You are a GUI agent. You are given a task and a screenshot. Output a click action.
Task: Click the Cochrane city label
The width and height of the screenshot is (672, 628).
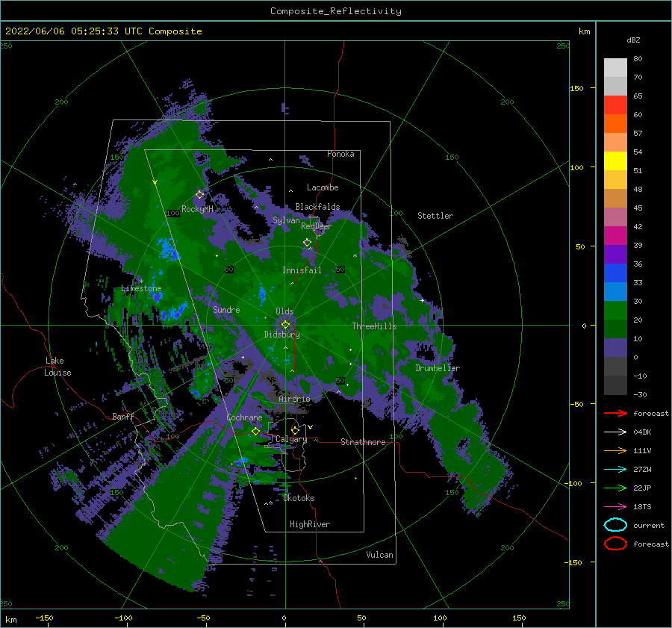click(x=244, y=417)
